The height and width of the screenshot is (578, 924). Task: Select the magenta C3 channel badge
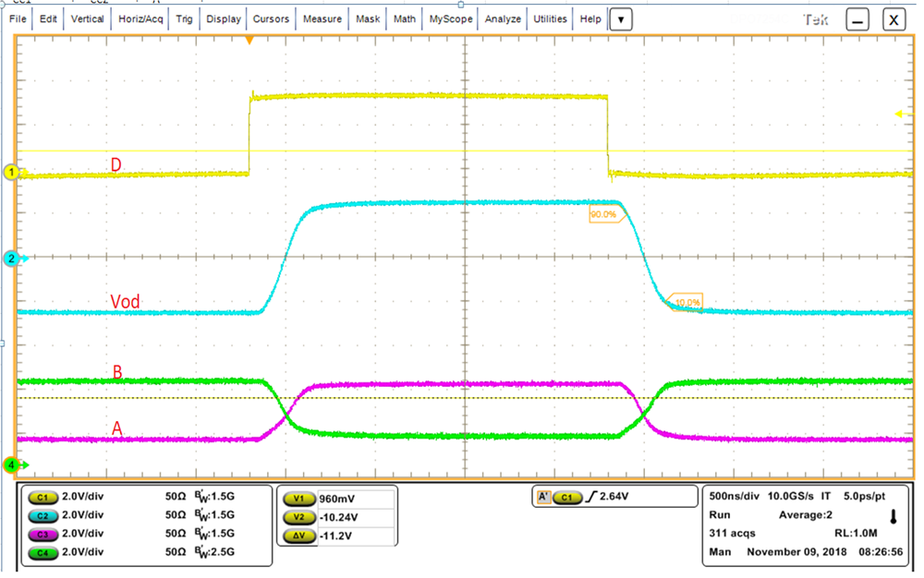click(x=45, y=534)
